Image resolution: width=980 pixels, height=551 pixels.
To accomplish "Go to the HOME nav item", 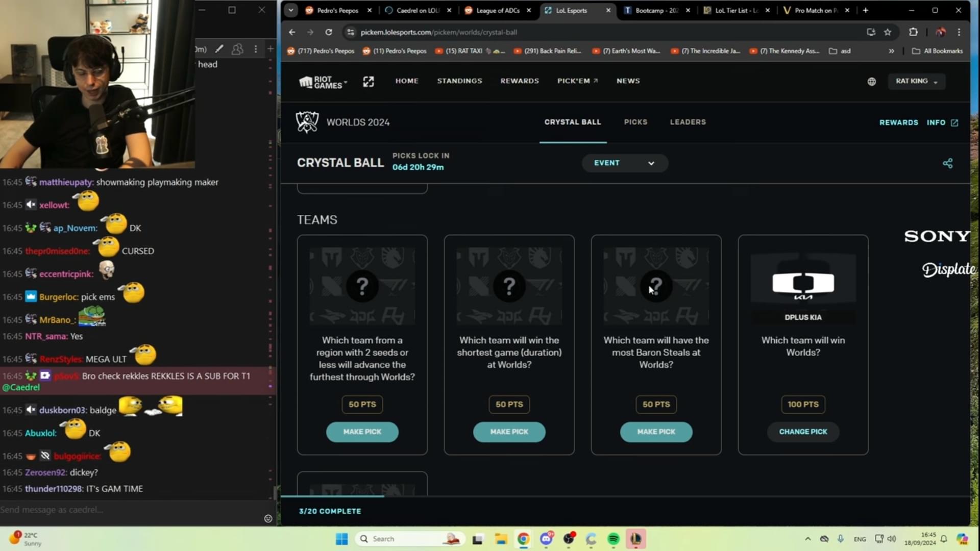I will click(407, 81).
